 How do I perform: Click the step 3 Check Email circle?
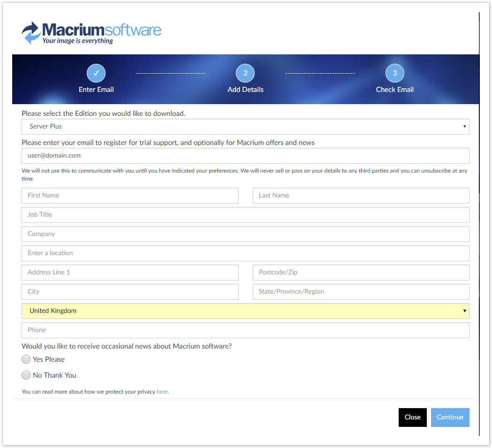click(395, 73)
